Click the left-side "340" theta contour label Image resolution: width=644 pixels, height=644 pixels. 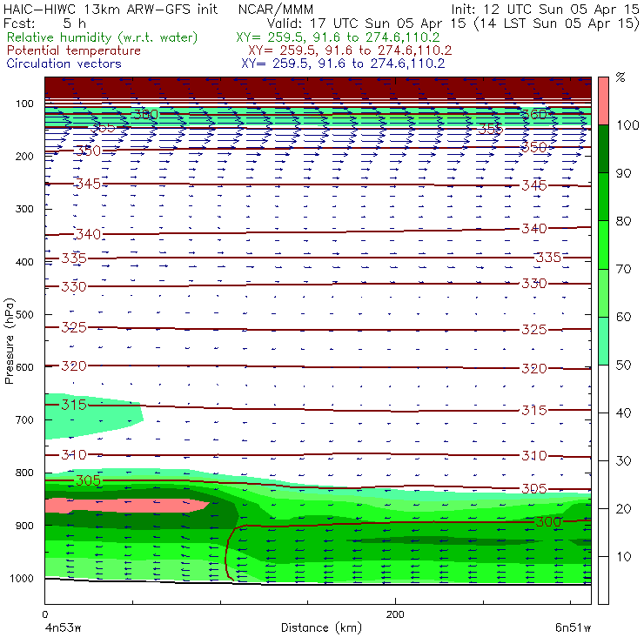point(88,234)
